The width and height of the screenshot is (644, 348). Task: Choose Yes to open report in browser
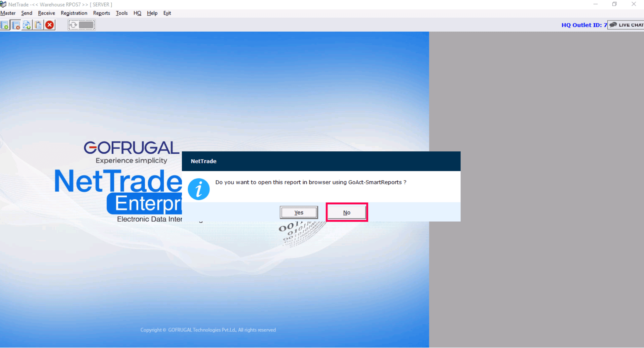click(299, 212)
